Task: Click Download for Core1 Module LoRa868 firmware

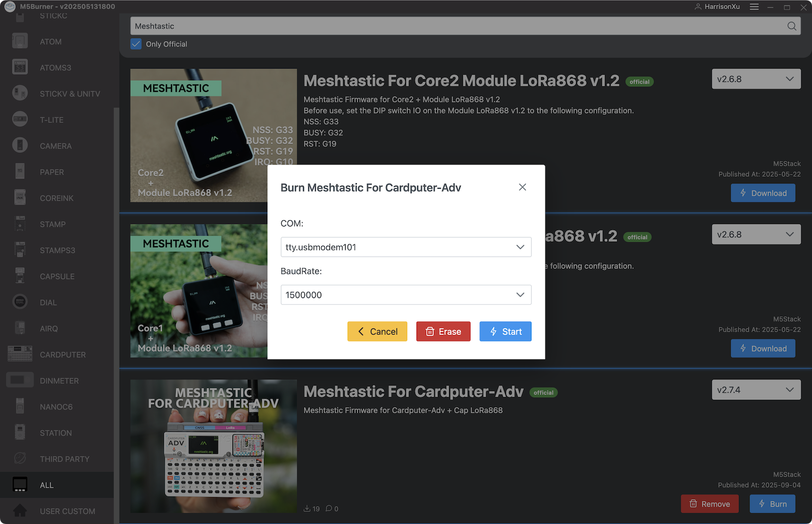Action: coord(763,348)
